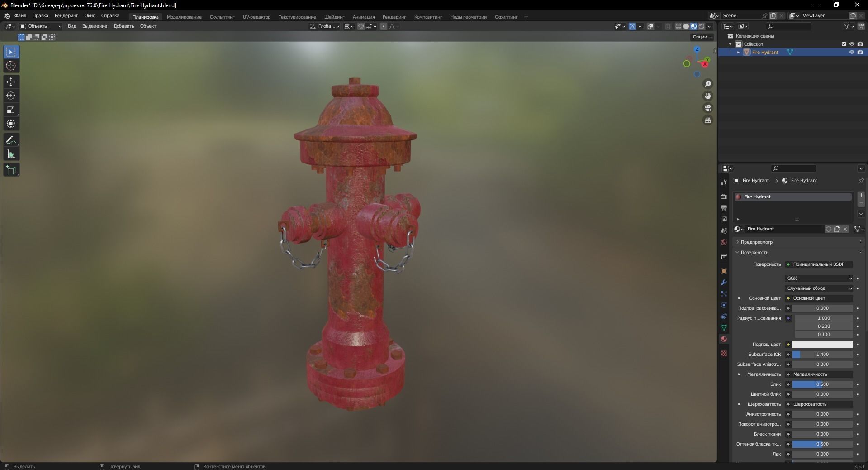Switch to camera view using camera icon
Viewport: 868px width, 470px height.
(x=708, y=108)
